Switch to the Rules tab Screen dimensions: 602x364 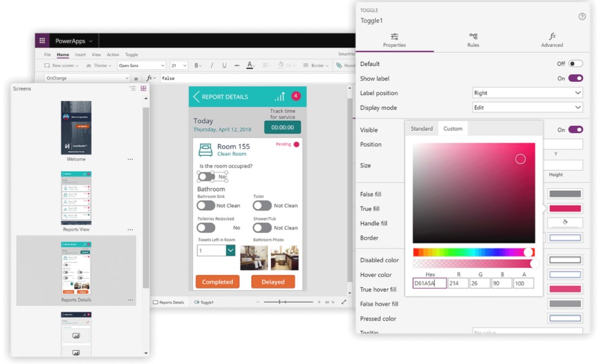pos(473,40)
